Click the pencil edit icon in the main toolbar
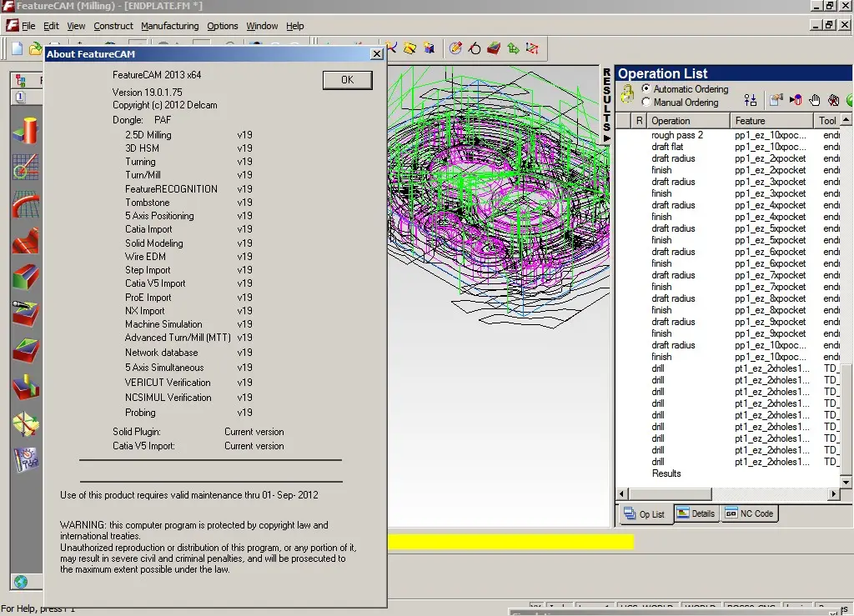This screenshot has height=616, width=854. [456, 48]
